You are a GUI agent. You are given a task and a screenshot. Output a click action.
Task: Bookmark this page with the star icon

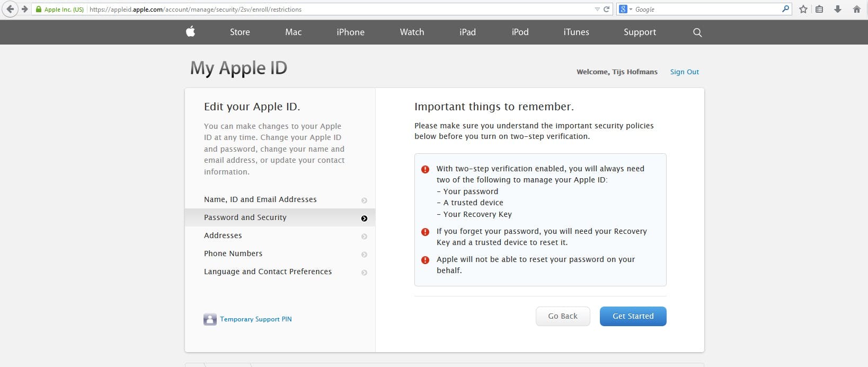pos(803,9)
